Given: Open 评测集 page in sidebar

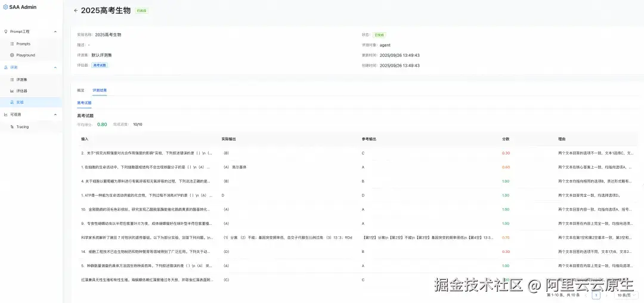Looking at the screenshot, I should coord(31,80).
